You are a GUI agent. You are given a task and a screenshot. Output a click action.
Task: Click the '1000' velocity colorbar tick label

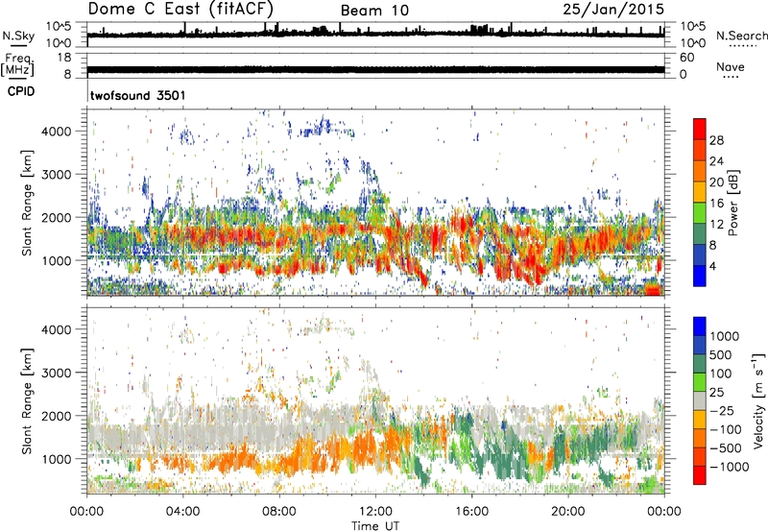click(x=725, y=336)
